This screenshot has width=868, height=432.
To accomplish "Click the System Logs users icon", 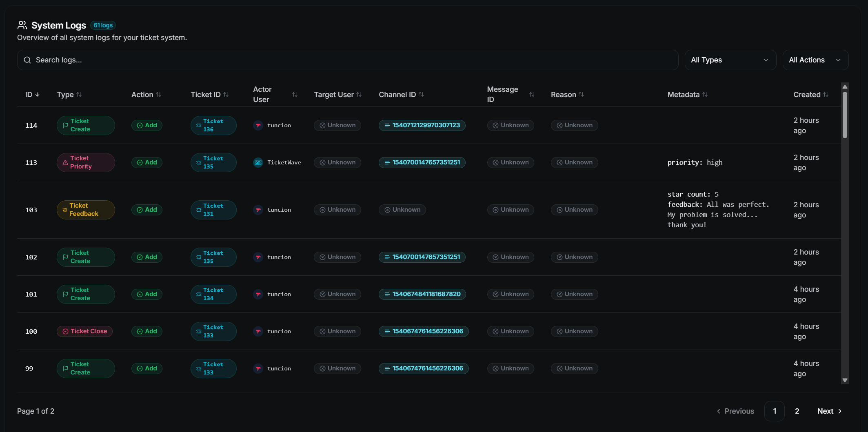I will pos(22,25).
